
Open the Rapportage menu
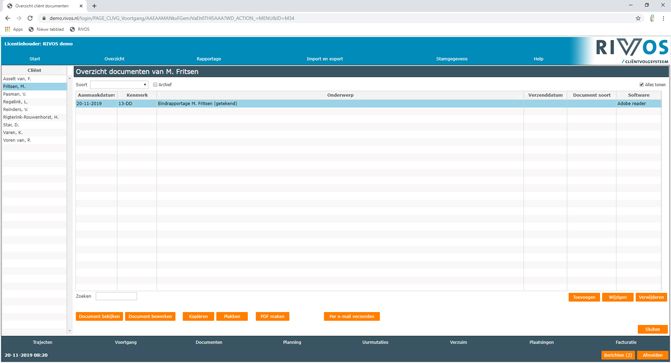coord(209,59)
